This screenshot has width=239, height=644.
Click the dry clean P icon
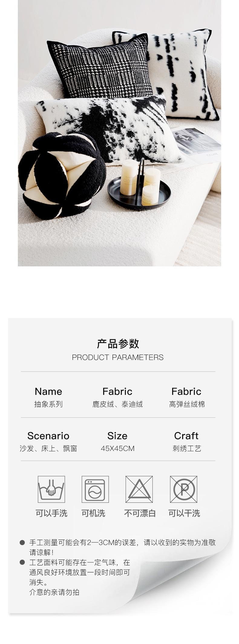click(184, 489)
